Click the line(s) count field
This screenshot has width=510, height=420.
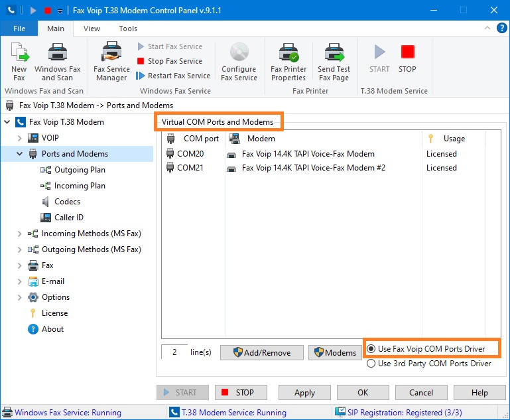[x=174, y=352]
